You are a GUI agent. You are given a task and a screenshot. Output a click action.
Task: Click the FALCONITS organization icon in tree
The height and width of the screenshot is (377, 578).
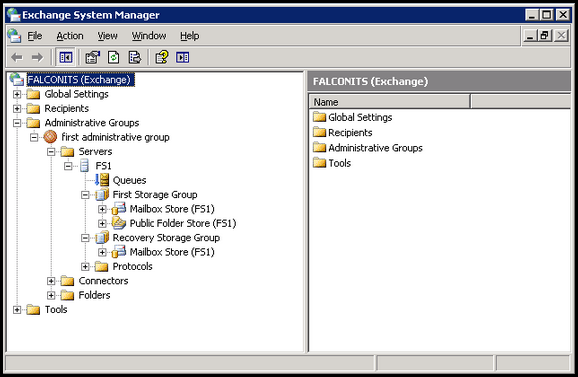(17, 80)
